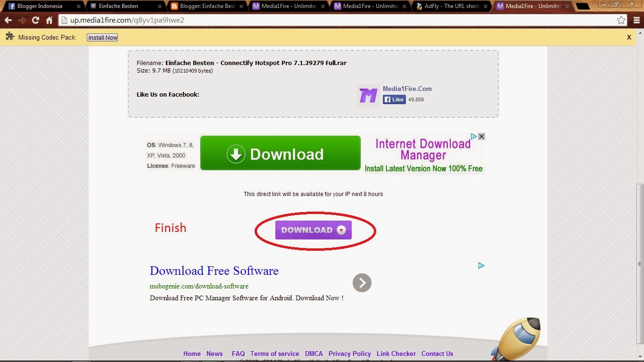
Task: Click the direct link 8 hours notice
Action: (313, 194)
